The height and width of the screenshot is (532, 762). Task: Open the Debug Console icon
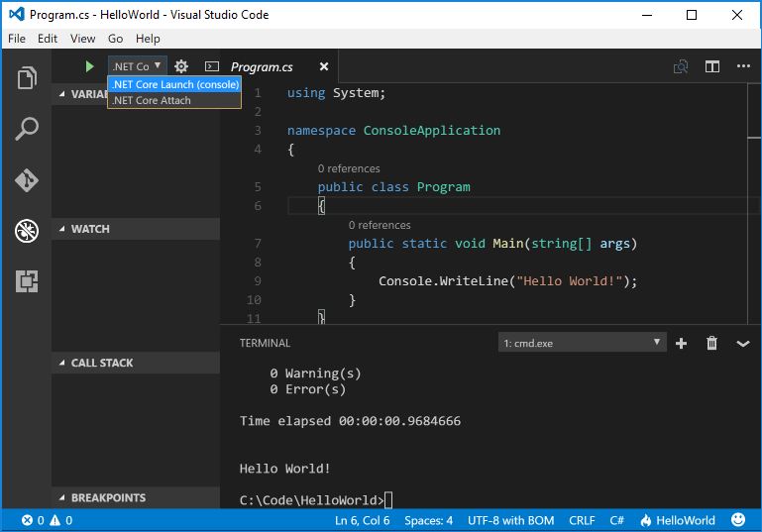pyautogui.click(x=212, y=66)
